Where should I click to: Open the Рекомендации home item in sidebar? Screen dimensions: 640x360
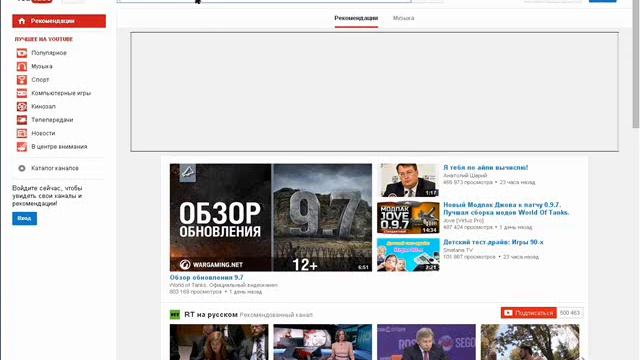point(59,21)
